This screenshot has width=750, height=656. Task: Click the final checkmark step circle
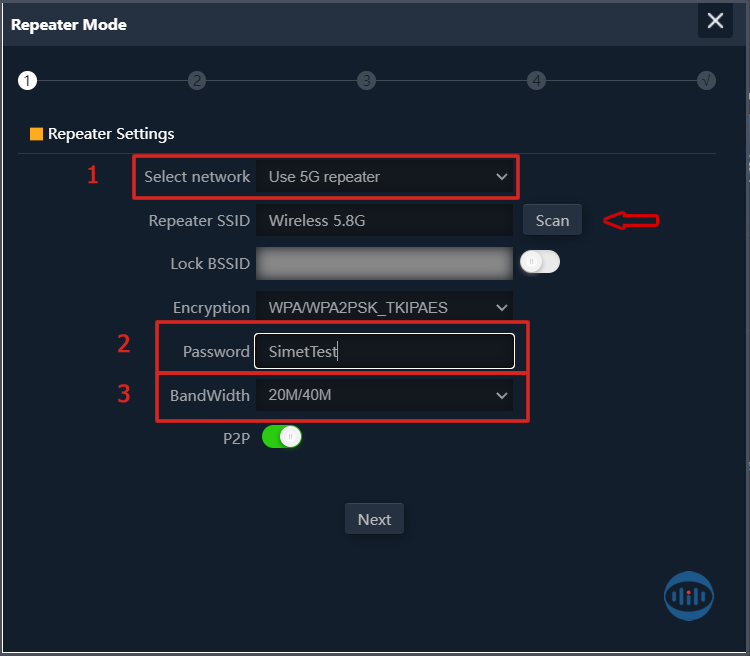coord(707,81)
